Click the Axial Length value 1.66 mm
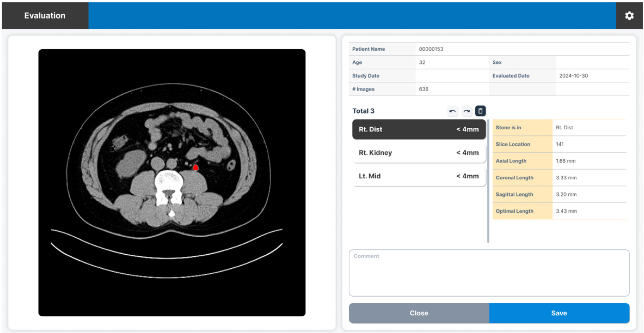The height and width of the screenshot is (333, 644). click(565, 161)
